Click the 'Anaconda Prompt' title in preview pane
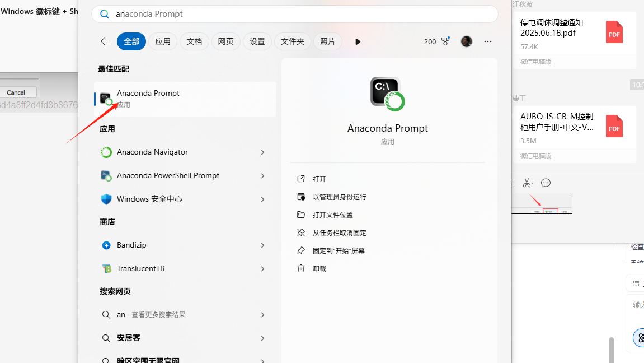Screen dimensions: 644x363 click(x=387, y=128)
